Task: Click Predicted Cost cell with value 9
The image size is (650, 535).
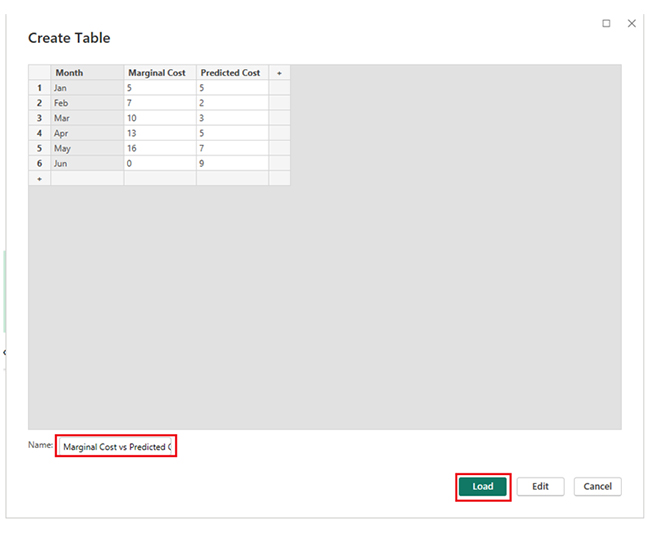Action: 231,163
